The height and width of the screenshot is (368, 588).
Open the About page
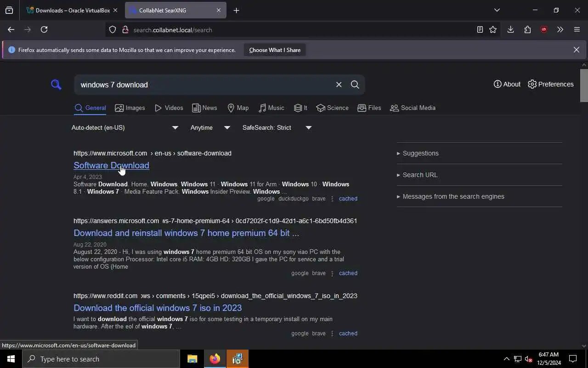click(x=507, y=84)
